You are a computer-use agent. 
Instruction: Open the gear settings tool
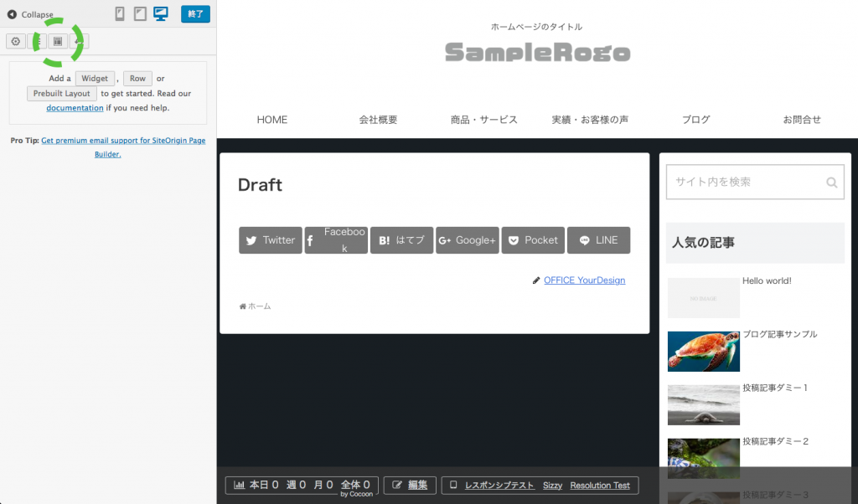coord(15,41)
